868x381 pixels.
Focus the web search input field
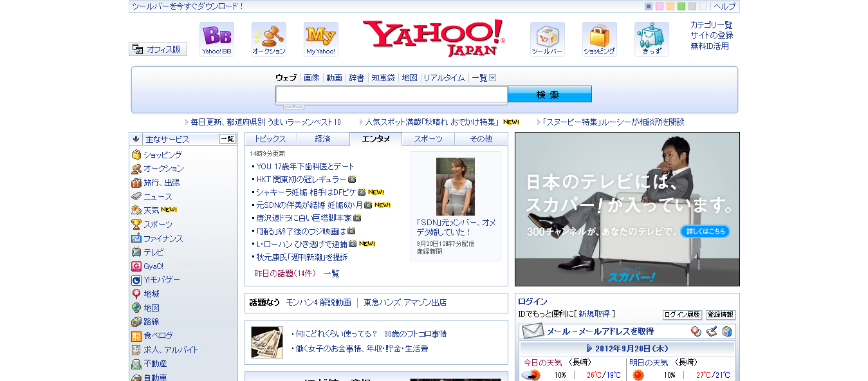tap(392, 95)
